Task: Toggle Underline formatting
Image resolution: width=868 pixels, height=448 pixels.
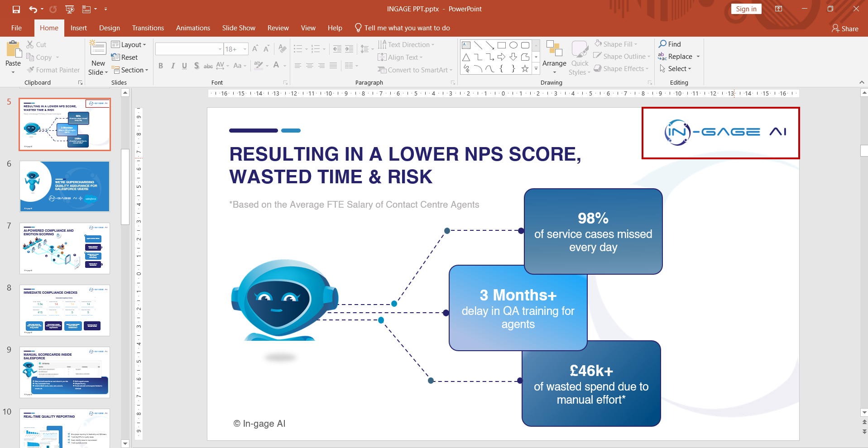Action: click(184, 66)
